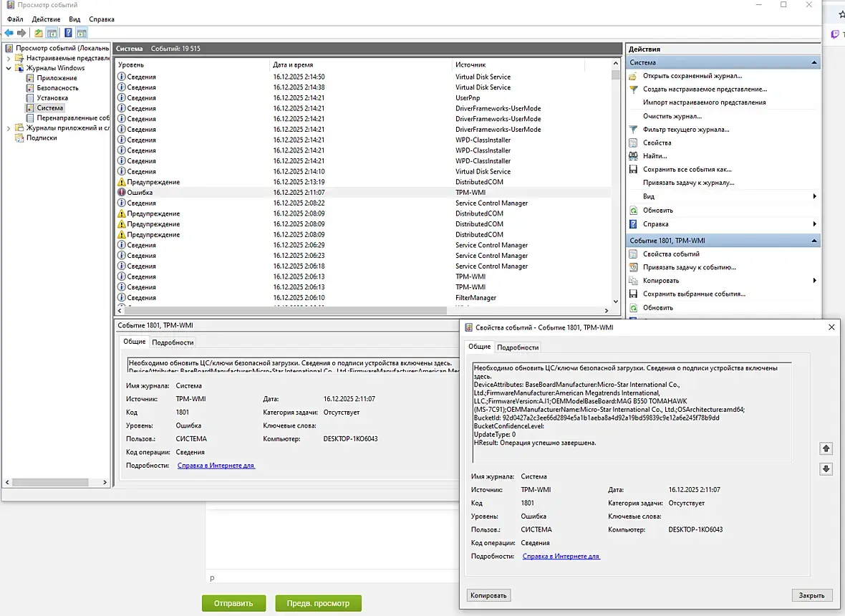Select the Установка log in tree
The image size is (845, 616).
tap(52, 98)
